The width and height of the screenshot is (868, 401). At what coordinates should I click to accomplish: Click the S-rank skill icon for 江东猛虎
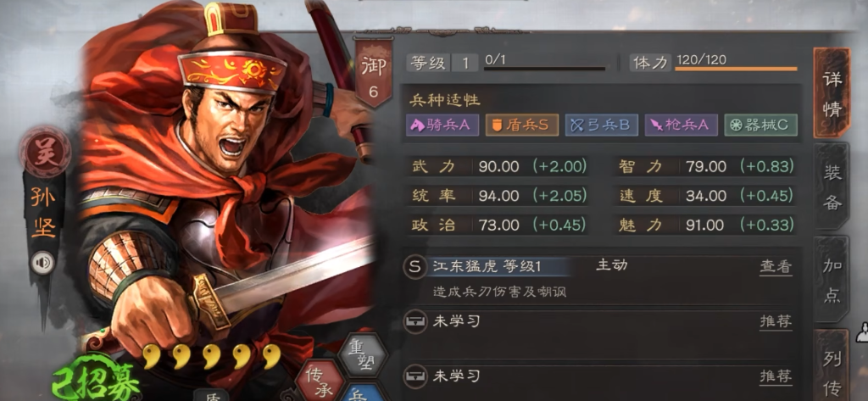coord(415,266)
